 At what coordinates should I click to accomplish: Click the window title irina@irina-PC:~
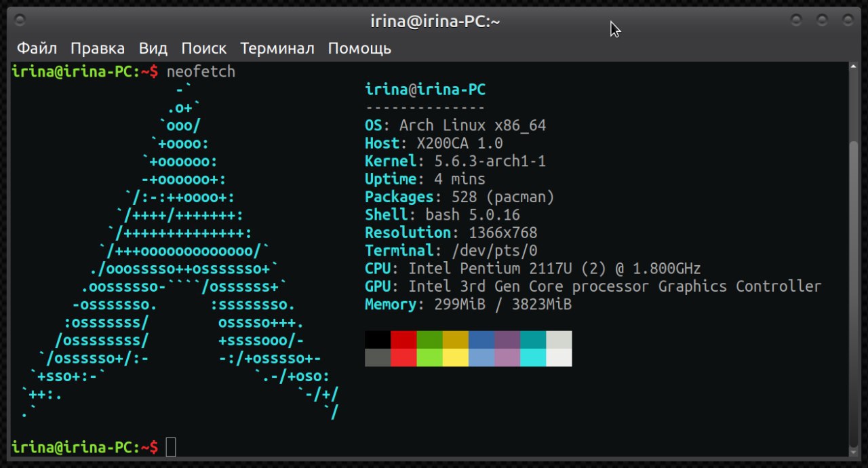pyautogui.click(x=435, y=21)
